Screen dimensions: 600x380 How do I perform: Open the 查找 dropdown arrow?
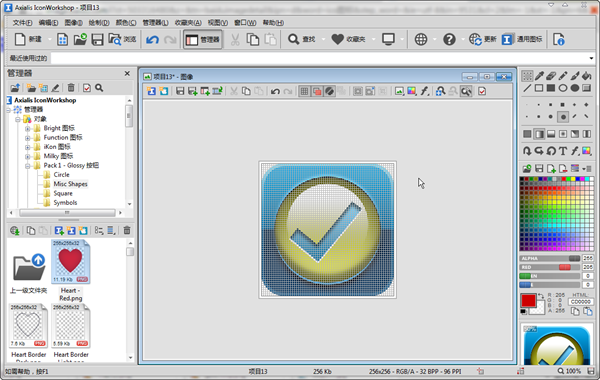(x=323, y=39)
